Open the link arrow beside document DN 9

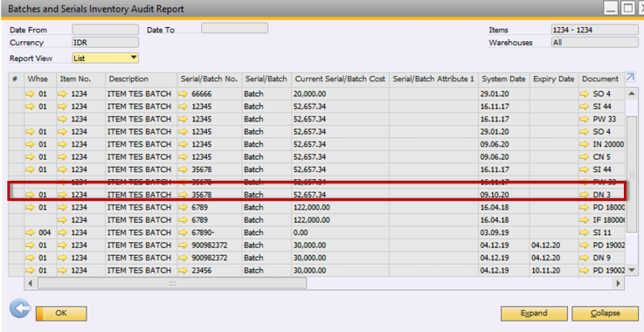click(x=584, y=258)
